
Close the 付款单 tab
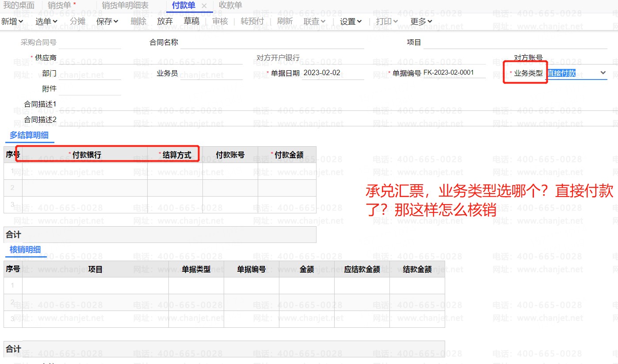[204, 6]
